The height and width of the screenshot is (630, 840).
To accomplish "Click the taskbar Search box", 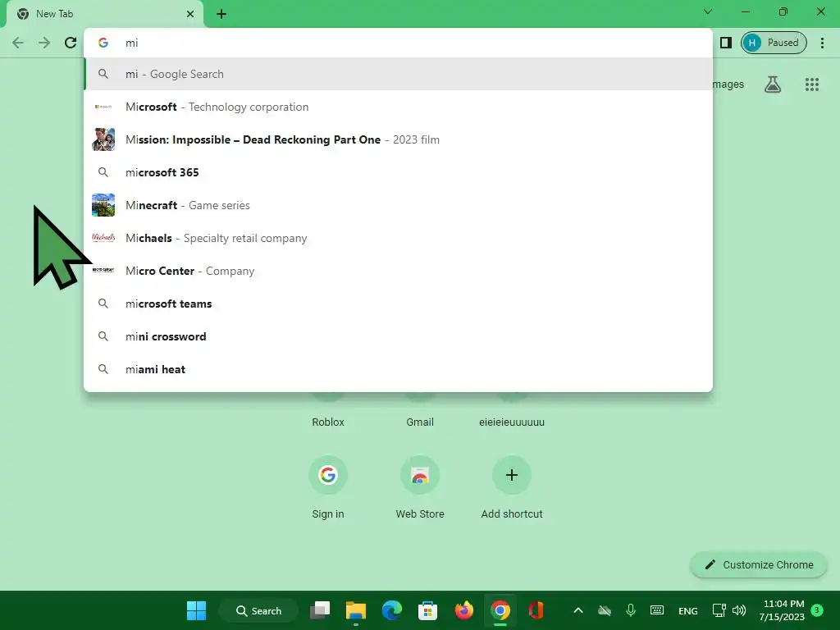I will (259, 610).
